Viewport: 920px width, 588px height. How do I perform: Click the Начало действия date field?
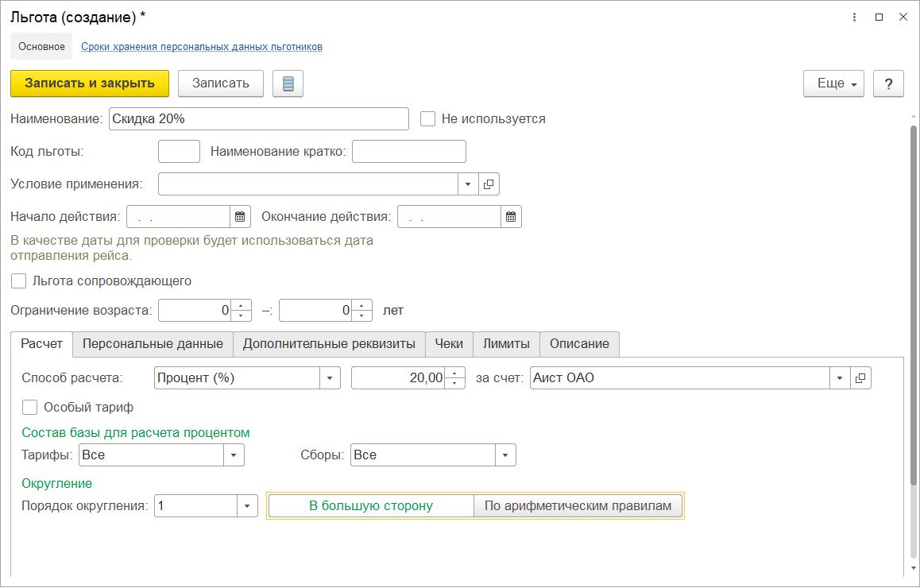(179, 217)
